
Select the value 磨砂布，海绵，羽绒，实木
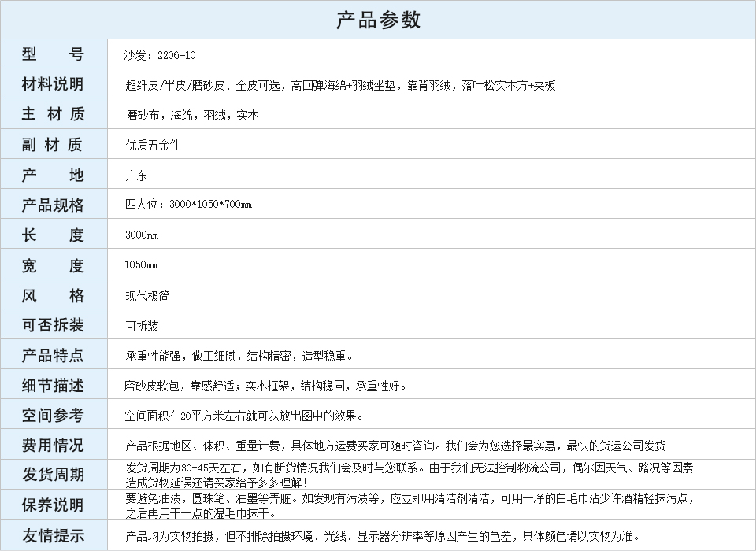pos(192,115)
